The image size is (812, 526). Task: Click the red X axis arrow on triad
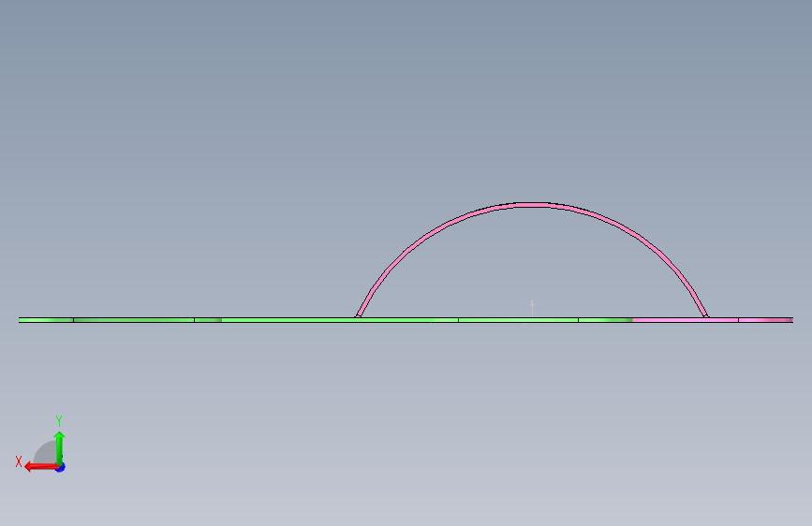[x=41, y=467]
